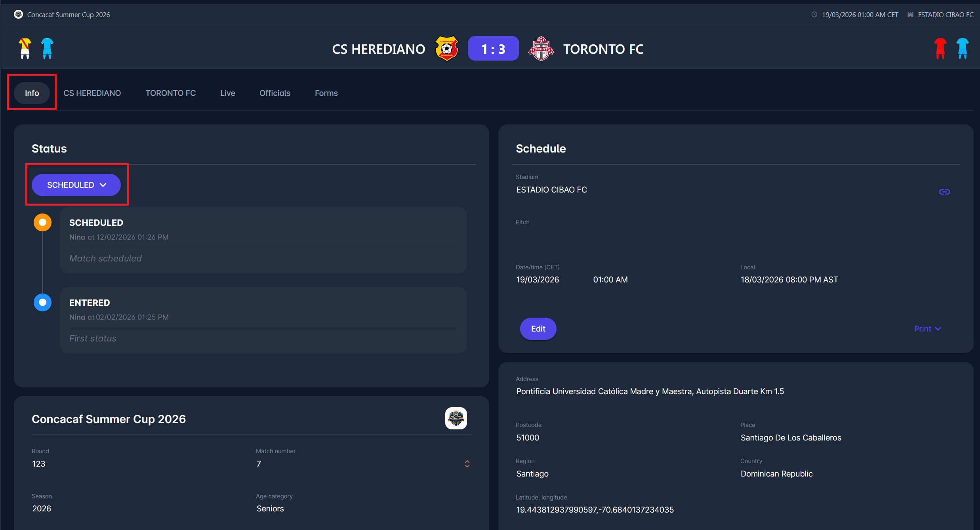
Task: Click the red Toronto jersey icon
Action: (x=940, y=48)
